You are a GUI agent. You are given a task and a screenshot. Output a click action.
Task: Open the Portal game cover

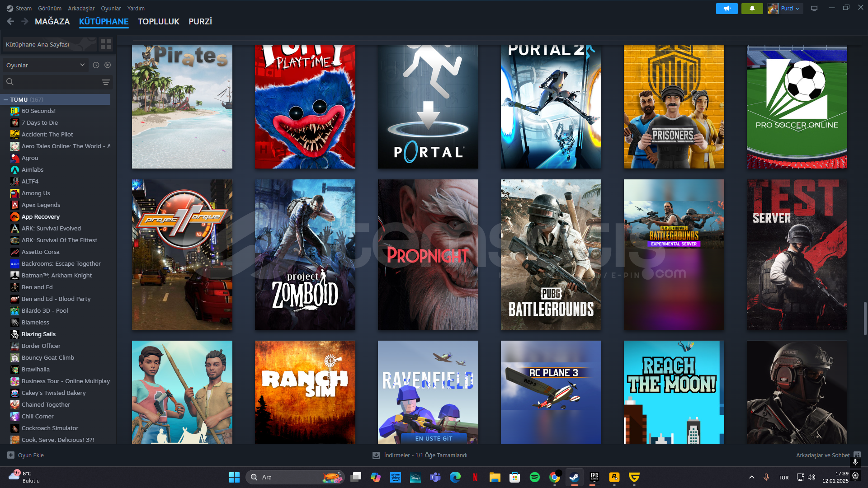pyautogui.click(x=428, y=107)
